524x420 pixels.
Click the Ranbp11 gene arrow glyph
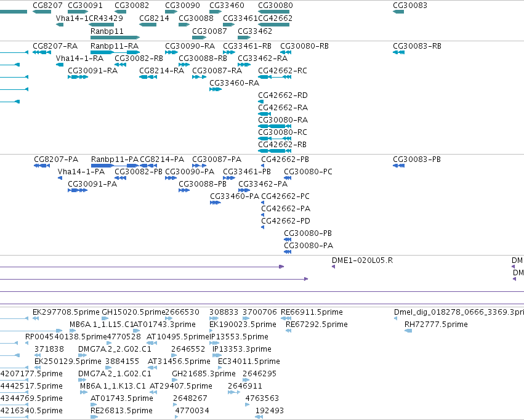tap(115, 38)
